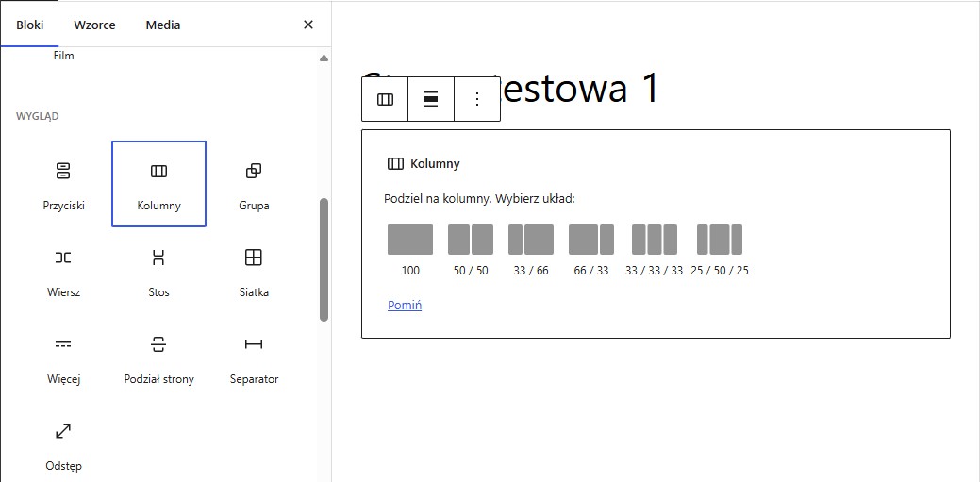This screenshot has height=482, width=980.
Task: Pick the 33 / 33 / 33 layout
Action: pyautogui.click(x=654, y=241)
